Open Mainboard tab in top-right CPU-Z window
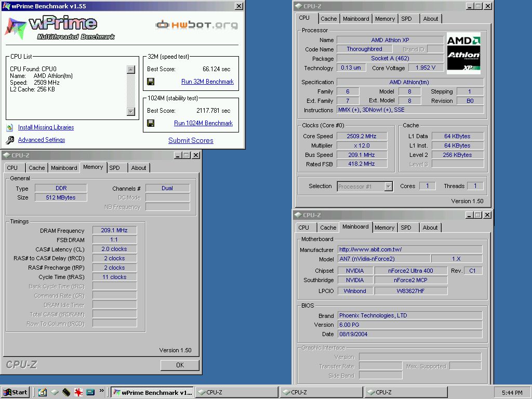532x399 pixels. click(x=356, y=19)
